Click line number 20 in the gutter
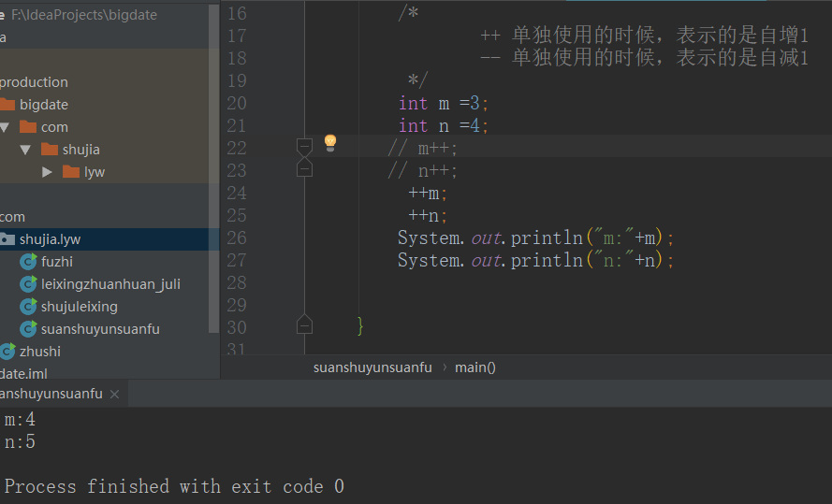The height and width of the screenshot is (504, 832). tap(237, 103)
